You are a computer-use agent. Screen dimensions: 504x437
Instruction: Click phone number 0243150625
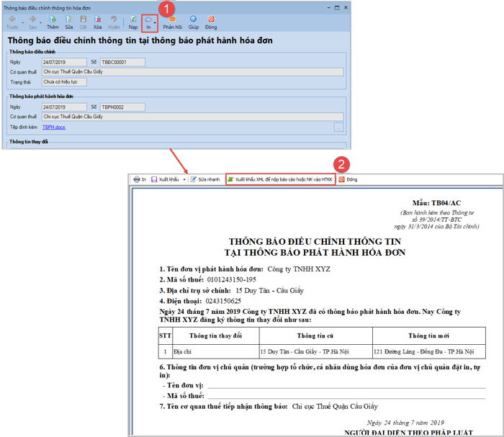tap(223, 301)
